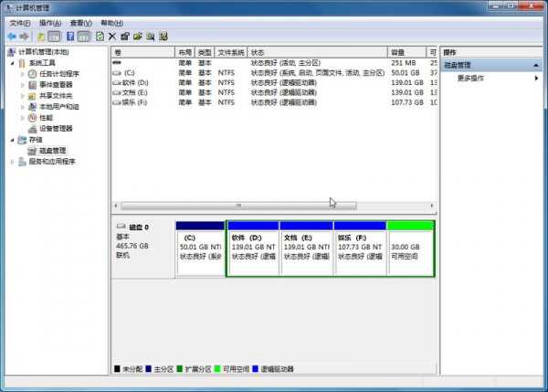The width and height of the screenshot is (548, 392).
Task: Expand the 服务和应用程序 node
Action: (10, 162)
